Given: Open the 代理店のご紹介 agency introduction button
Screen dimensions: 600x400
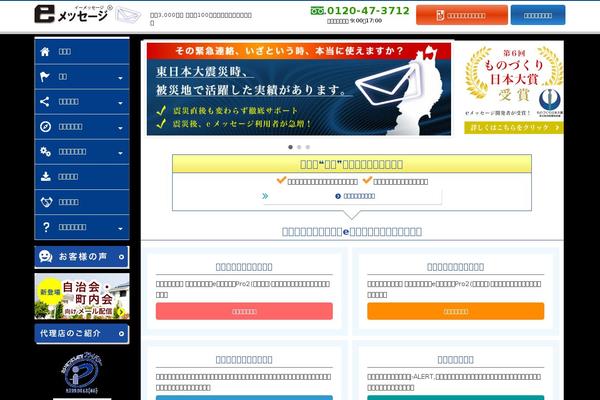Looking at the screenshot, I should pos(82,334).
